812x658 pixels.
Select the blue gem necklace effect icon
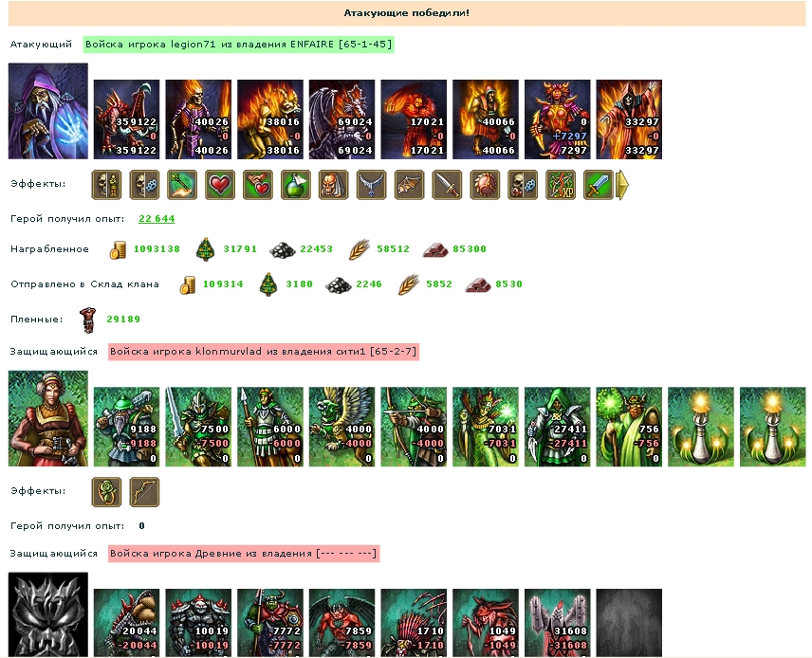[371, 185]
